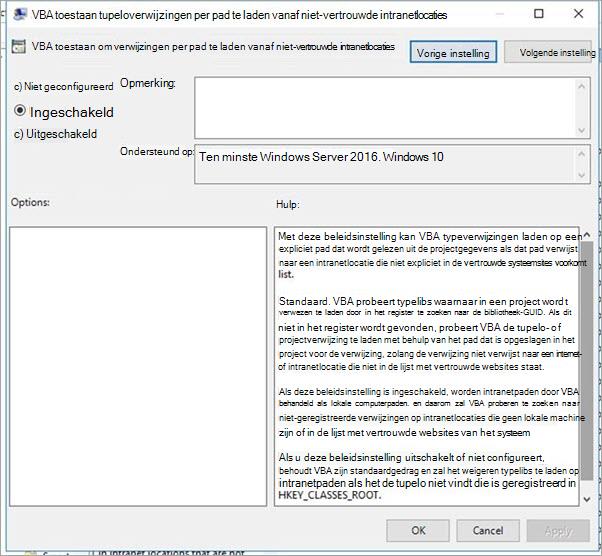Image resolution: width=602 pixels, height=556 pixels.
Task: Confirm with the OK button
Action: click(x=418, y=531)
